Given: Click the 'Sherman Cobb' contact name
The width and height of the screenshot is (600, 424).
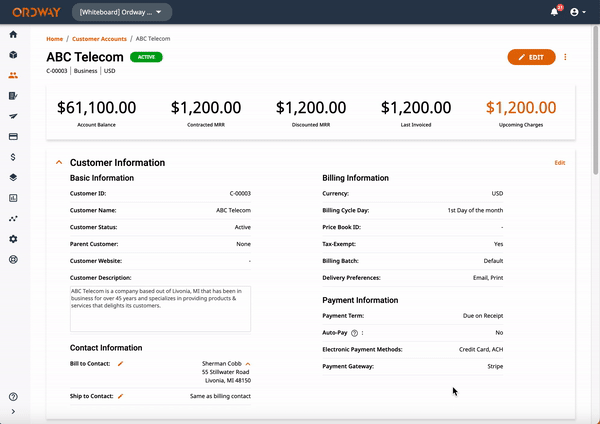Looking at the screenshot, I should (x=222, y=364).
